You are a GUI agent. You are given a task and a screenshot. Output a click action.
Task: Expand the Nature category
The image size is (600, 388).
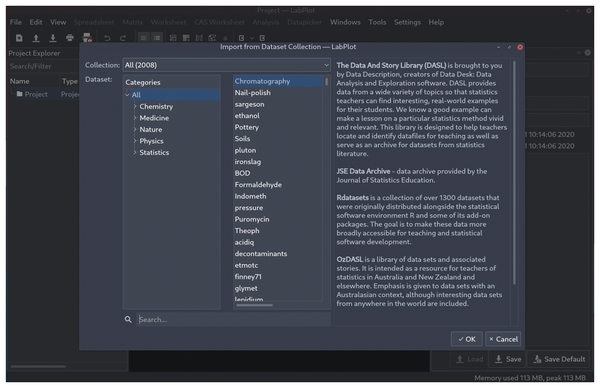[135, 129]
